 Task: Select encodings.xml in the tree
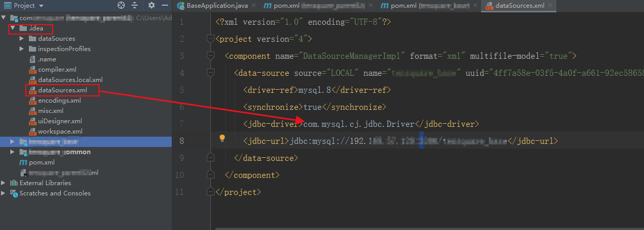pos(59,101)
